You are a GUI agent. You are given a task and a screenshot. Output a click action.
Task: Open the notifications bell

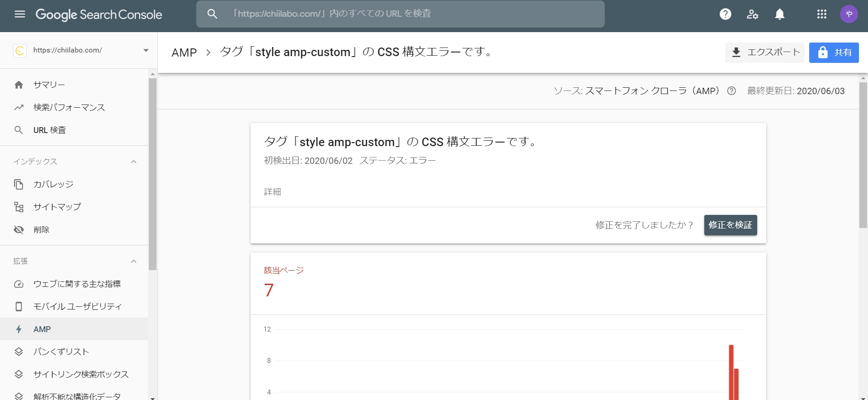point(780,14)
